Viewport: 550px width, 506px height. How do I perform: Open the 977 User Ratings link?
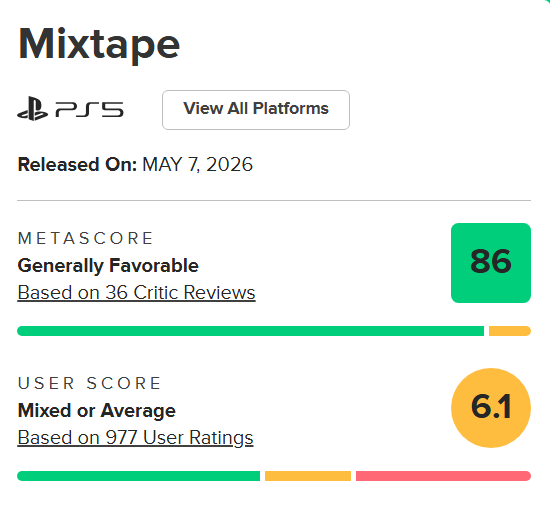[135, 438]
